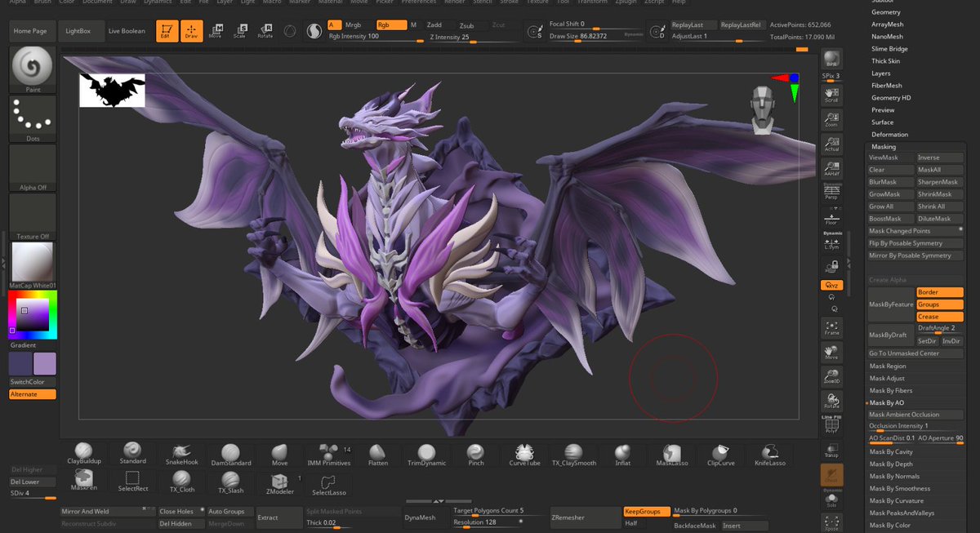The height and width of the screenshot is (533, 980).
Task: Toggle Xyz rotation mode
Action: pos(831,285)
